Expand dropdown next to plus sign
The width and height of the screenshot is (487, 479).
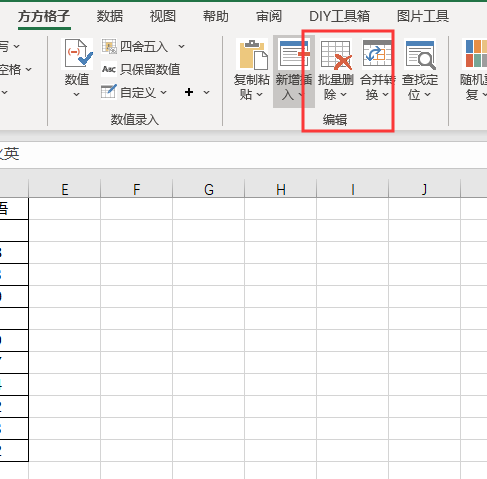tap(207, 92)
